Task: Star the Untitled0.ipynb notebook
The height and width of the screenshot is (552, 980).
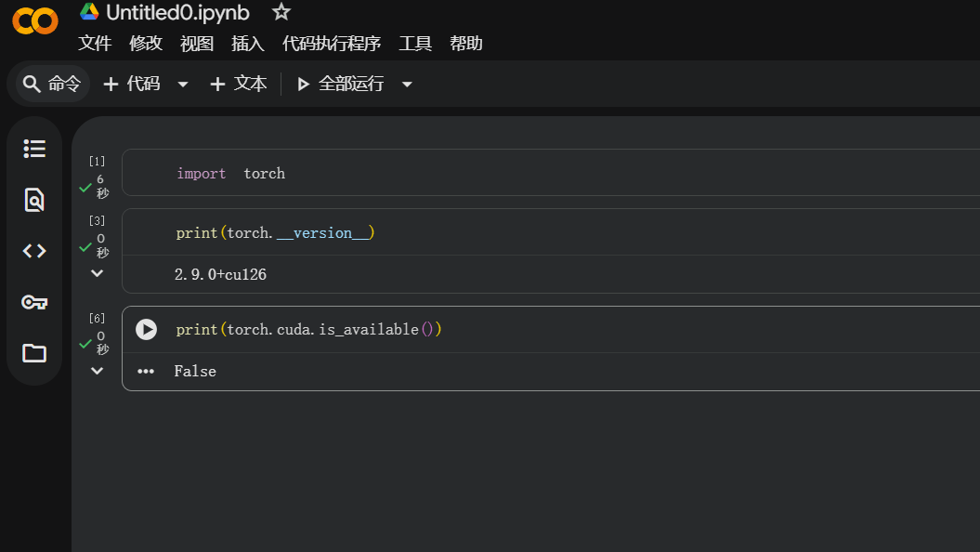Action: pos(281,12)
